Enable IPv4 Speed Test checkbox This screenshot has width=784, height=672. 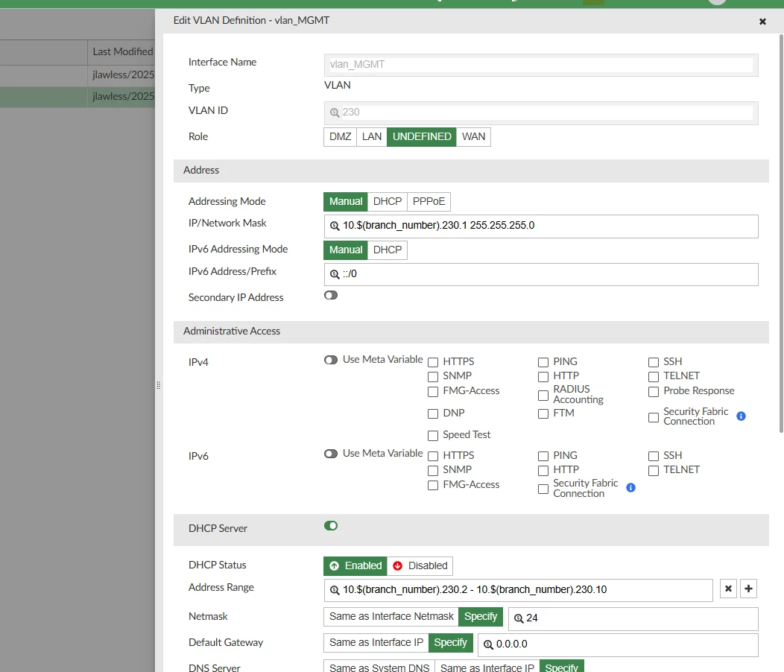point(433,436)
